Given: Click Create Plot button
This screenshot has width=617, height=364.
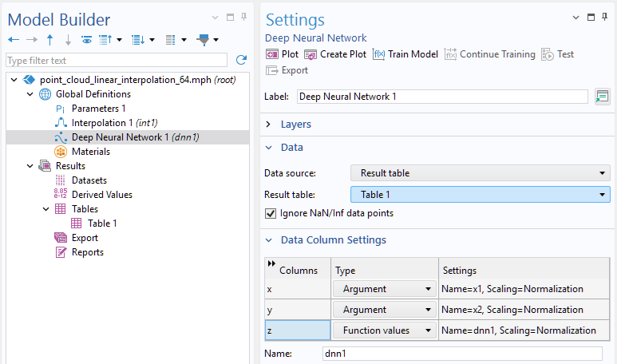Looking at the screenshot, I should pyautogui.click(x=335, y=54).
